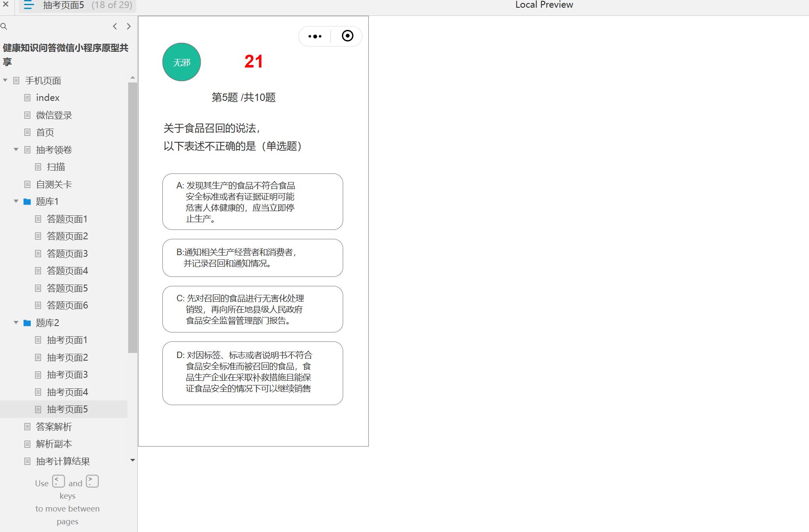The image size is (809, 532).
Task: Open 答题页面2 in the tree
Action: pos(67,236)
